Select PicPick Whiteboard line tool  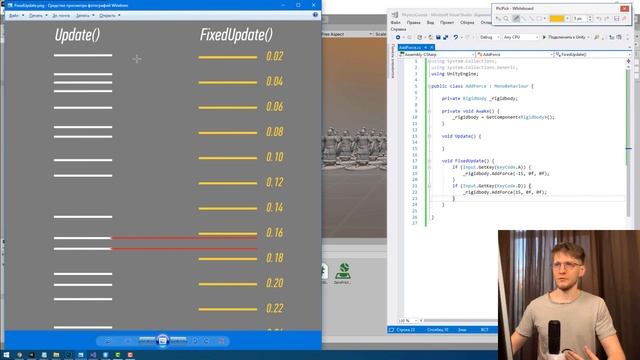pos(524,18)
